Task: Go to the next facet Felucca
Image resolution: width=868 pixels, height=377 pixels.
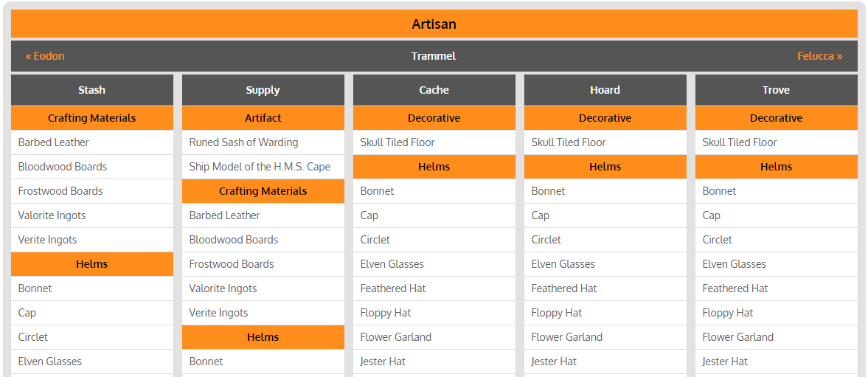Action: tap(820, 56)
